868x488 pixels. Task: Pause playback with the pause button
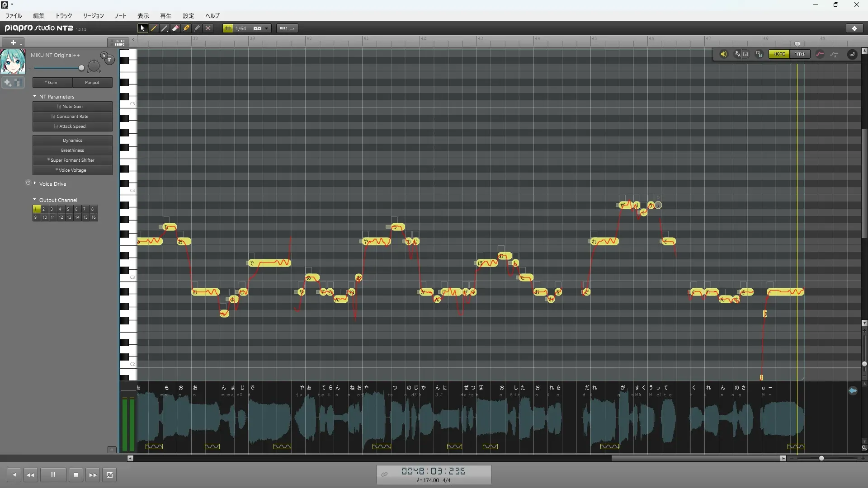(53, 475)
